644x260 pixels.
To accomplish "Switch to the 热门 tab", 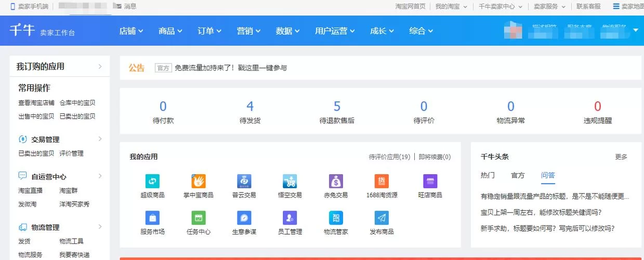I will click(x=488, y=175).
